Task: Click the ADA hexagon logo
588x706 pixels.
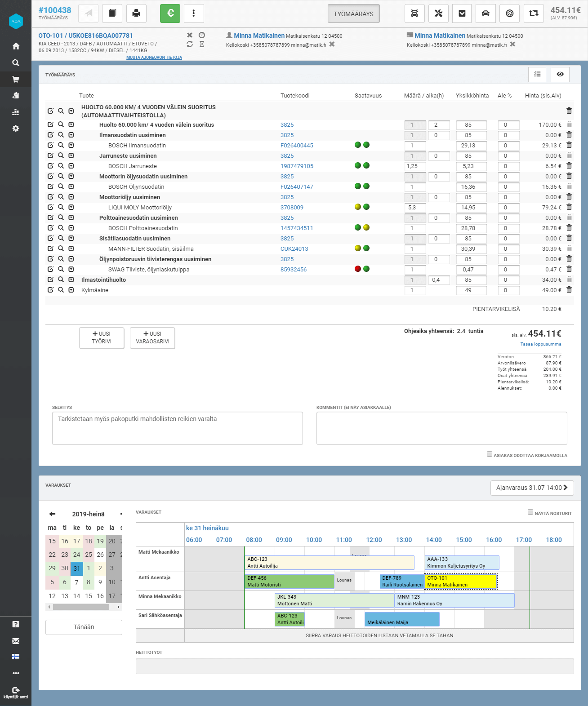Action: pos(16,21)
